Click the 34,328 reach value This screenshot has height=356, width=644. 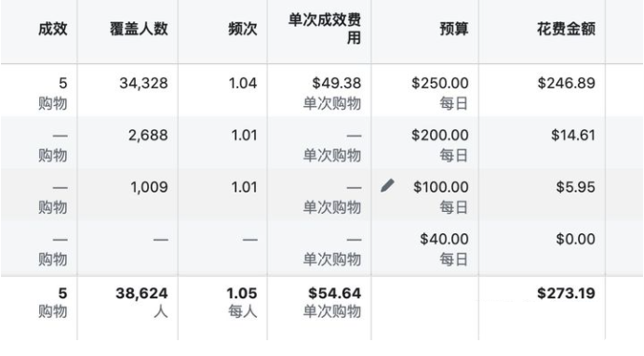tap(143, 84)
